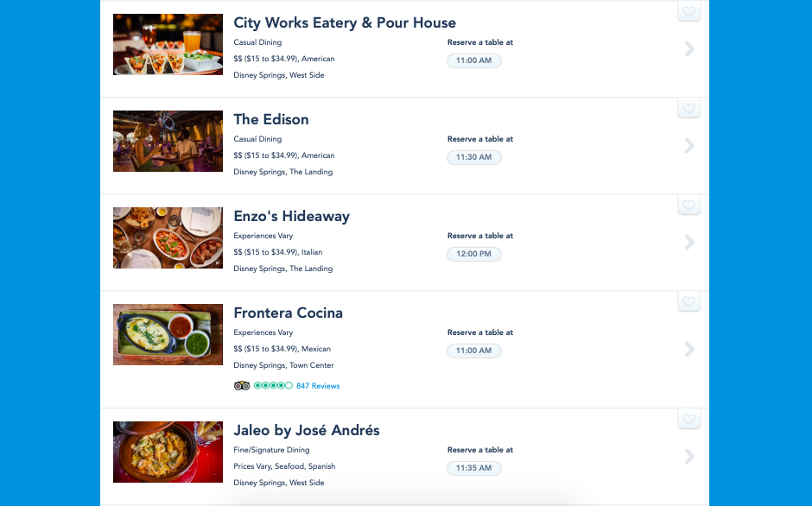Viewport: 812px width, 506px height.
Task: Add Enzo's Hideaway to favorites heart
Action: (688, 205)
